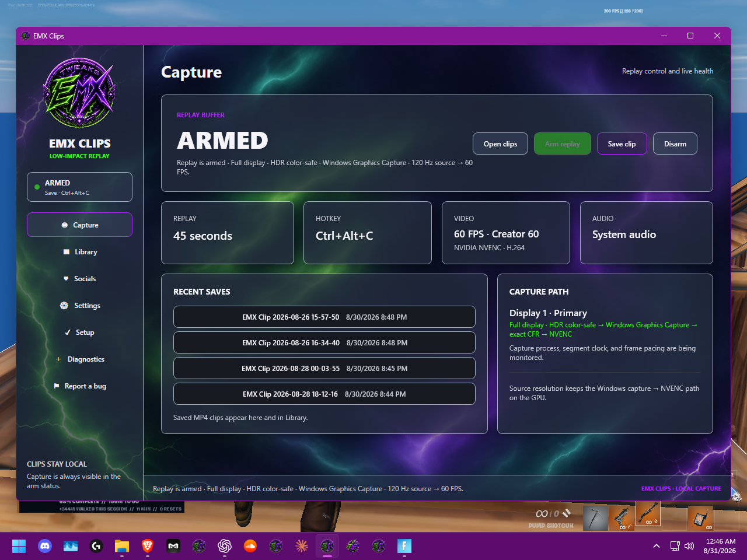This screenshot has height=560, width=747.
Task: Select the pistol slot in Fortnite hotbar
Action: point(622,519)
